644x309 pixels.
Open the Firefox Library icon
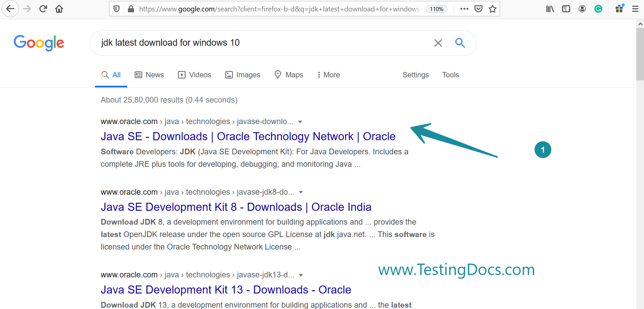click(x=550, y=9)
